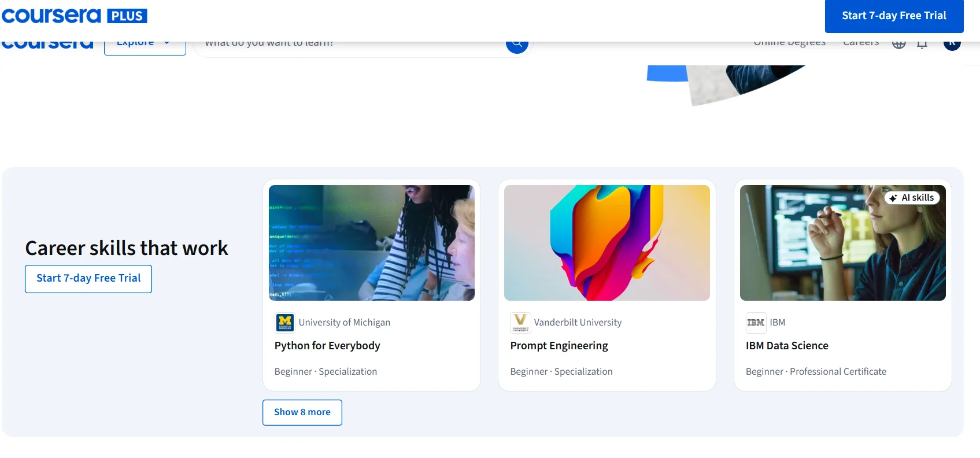Click 'Vanderbilt University' text
The height and width of the screenshot is (458, 980).
coord(578,323)
